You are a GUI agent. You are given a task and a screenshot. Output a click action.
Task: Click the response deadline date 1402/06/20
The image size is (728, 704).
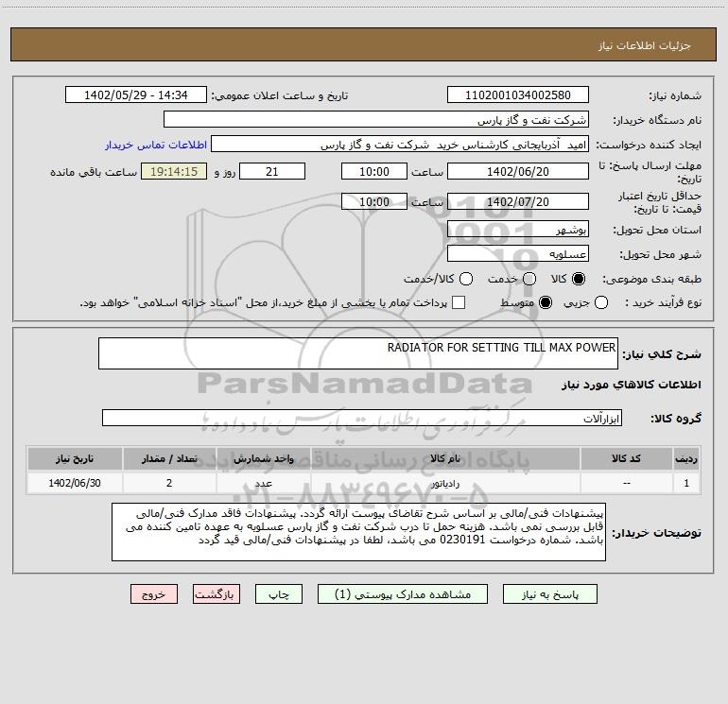[x=518, y=171]
